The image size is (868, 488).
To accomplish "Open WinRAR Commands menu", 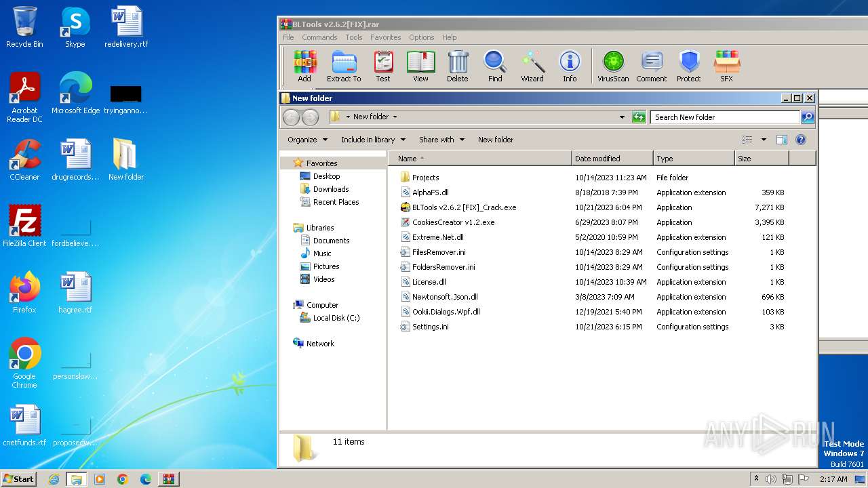I will pos(319,37).
